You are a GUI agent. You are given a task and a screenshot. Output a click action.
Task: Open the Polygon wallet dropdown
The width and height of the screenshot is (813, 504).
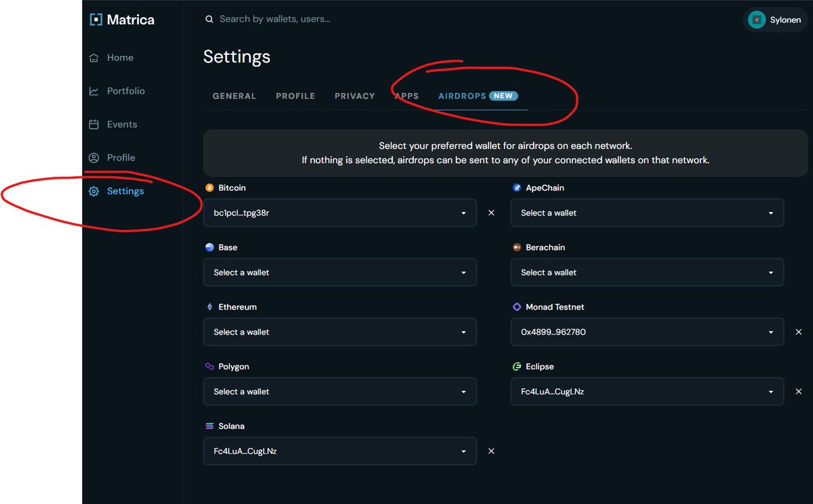339,392
